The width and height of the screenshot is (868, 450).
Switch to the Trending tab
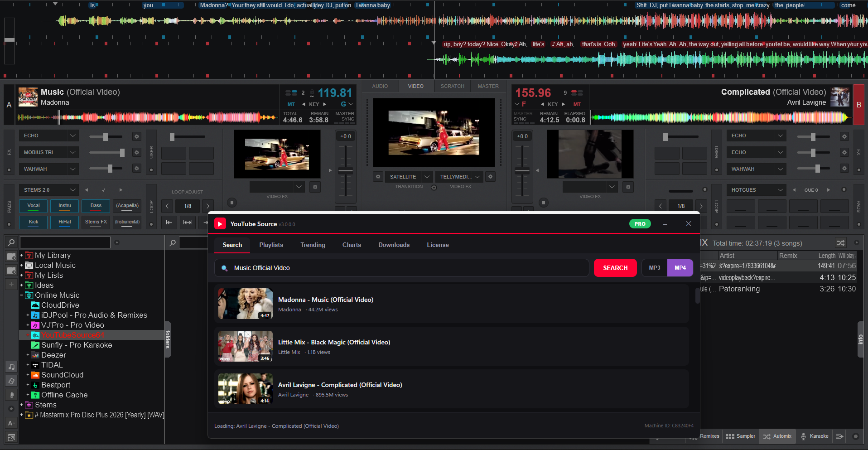(x=313, y=245)
